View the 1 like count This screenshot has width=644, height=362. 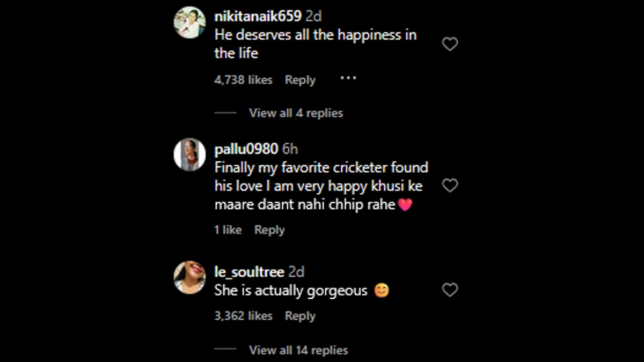[228, 230]
